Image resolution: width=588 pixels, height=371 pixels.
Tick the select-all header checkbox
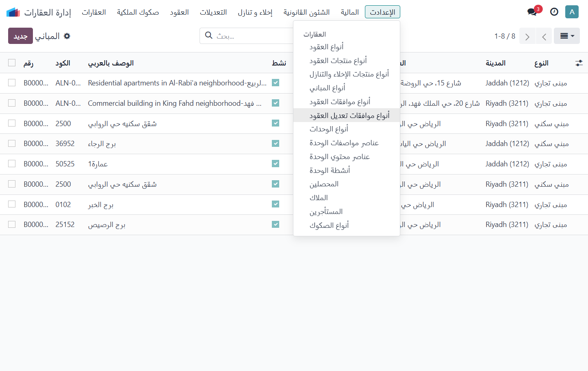12,63
